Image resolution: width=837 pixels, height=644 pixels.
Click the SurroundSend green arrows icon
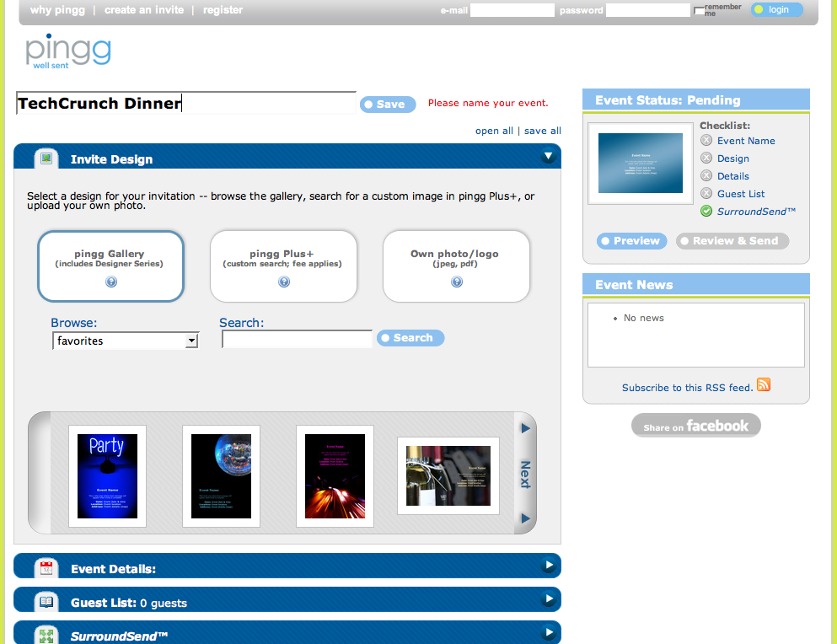point(46,636)
